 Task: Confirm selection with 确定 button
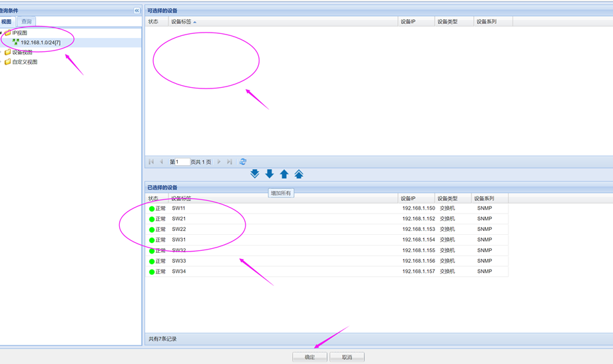309,357
